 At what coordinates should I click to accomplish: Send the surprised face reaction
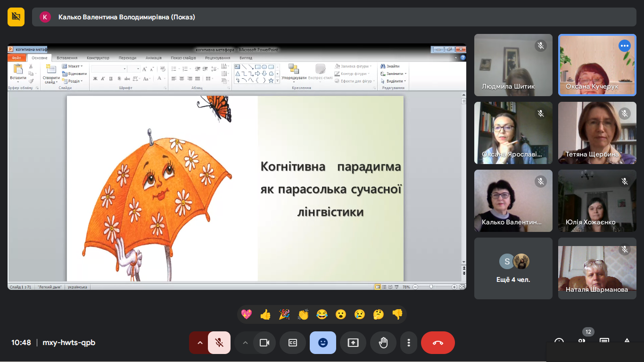tap(341, 314)
